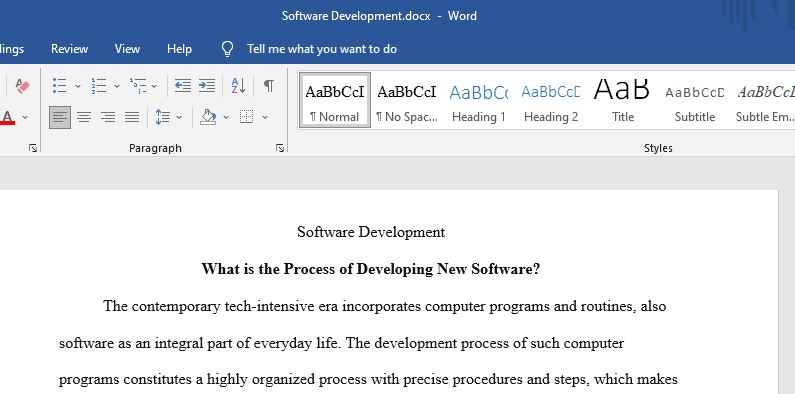Open the Mailings tab
Screen dimensions: 795x394
point(11,49)
